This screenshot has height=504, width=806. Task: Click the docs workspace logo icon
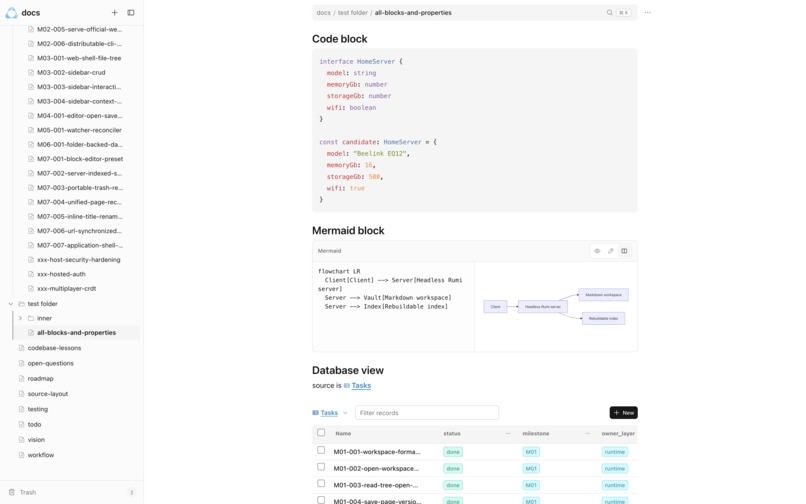(x=11, y=13)
